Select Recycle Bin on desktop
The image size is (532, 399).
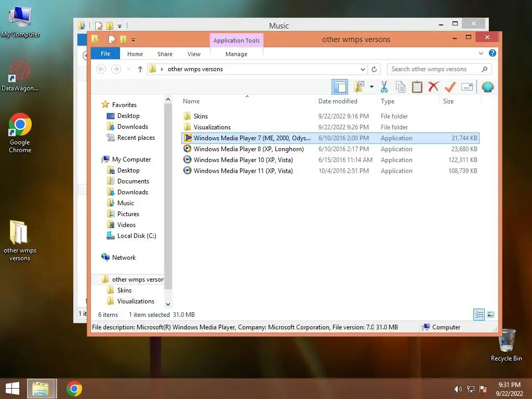[x=507, y=345]
